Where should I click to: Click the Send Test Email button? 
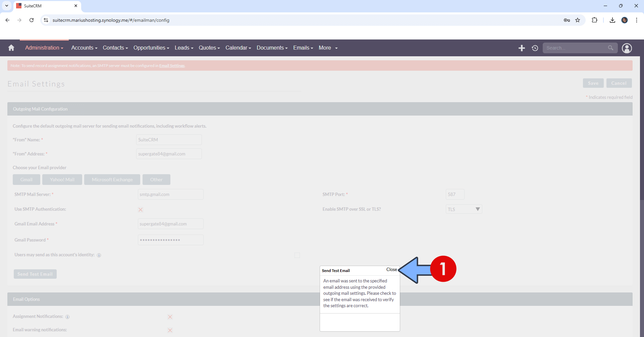35,274
